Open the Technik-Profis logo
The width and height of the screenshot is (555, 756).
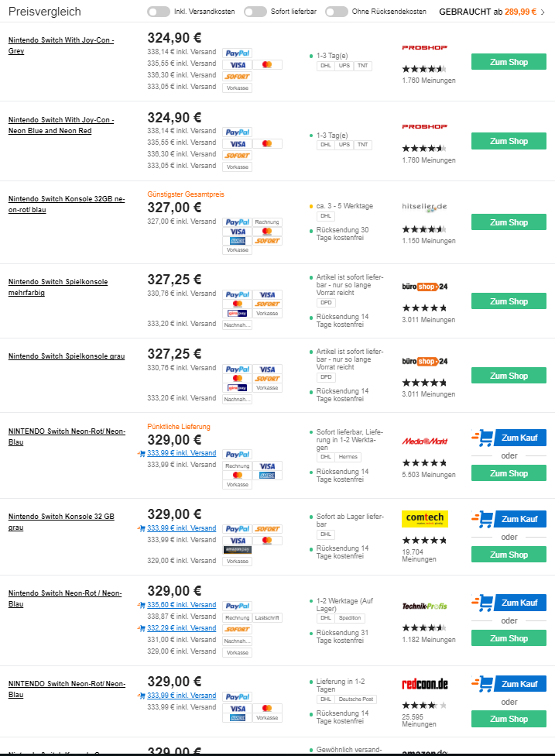click(x=424, y=606)
